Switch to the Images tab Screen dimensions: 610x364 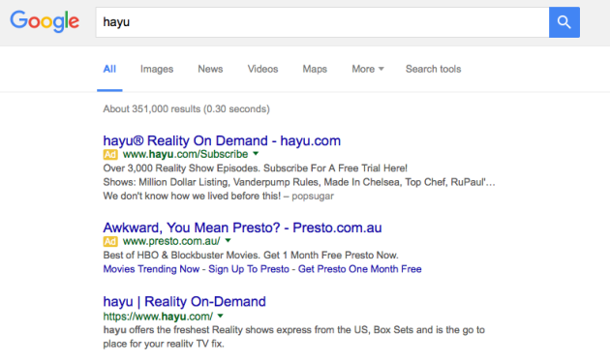[157, 69]
